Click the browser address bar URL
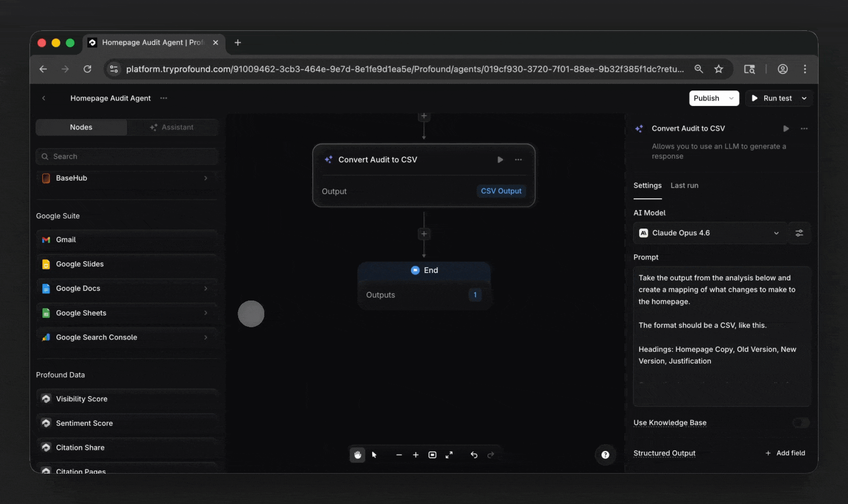The width and height of the screenshot is (848, 504). pyautogui.click(x=404, y=69)
